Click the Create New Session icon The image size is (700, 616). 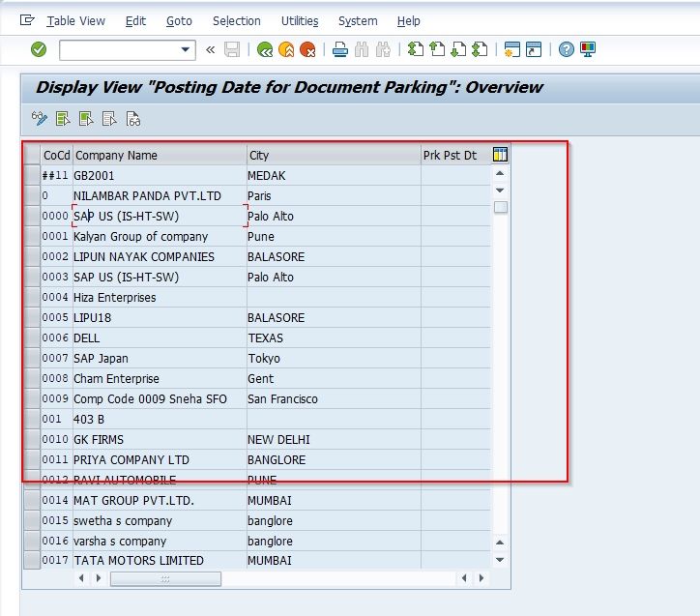point(512,49)
